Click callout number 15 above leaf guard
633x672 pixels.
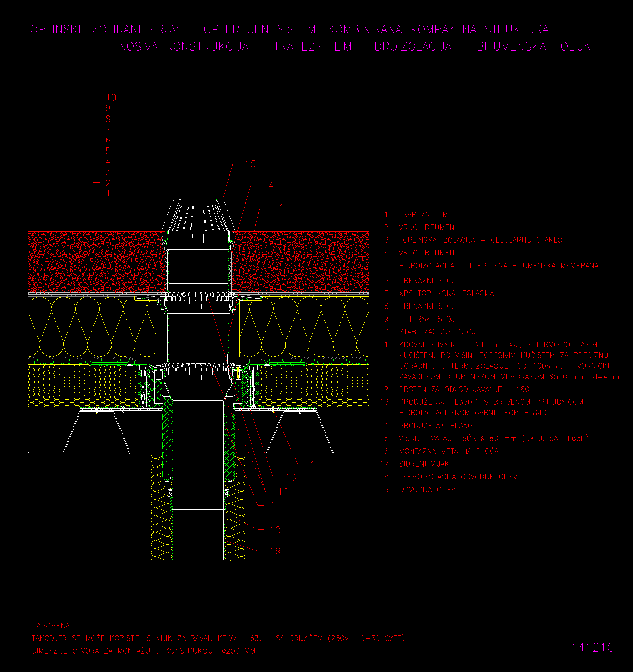pyautogui.click(x=250, y=164)
